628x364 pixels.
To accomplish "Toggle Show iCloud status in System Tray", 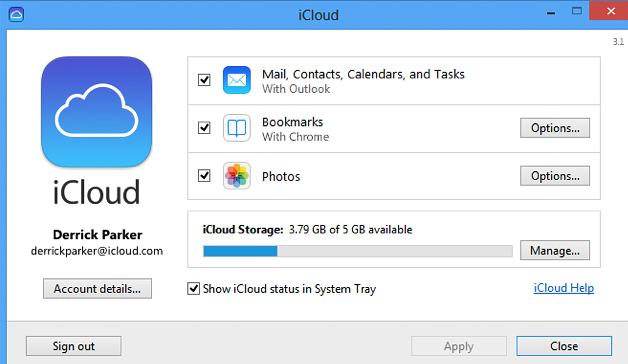I will point(193,288).
